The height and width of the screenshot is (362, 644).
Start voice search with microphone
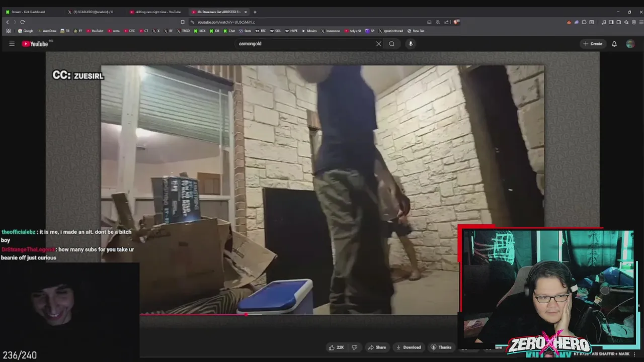point(411,44)
